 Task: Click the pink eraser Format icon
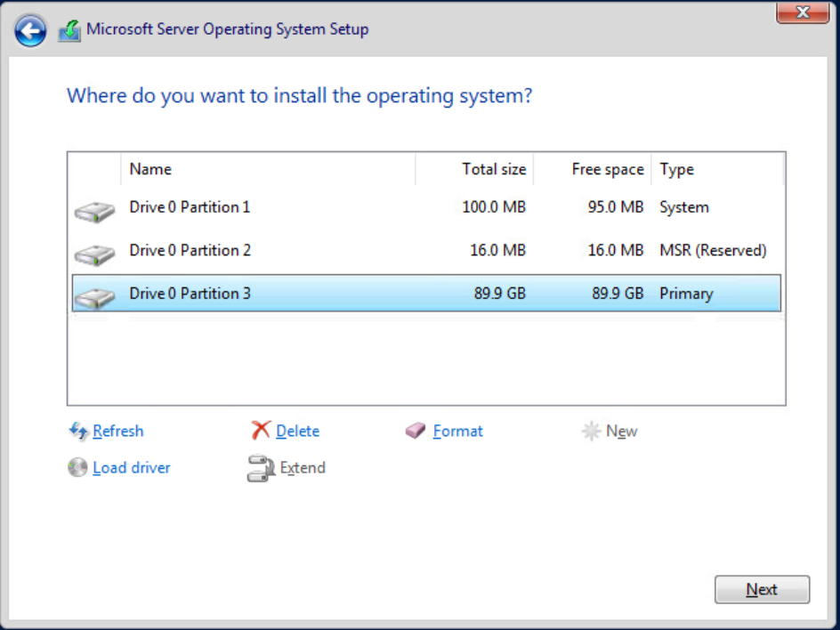pos(416,431)
